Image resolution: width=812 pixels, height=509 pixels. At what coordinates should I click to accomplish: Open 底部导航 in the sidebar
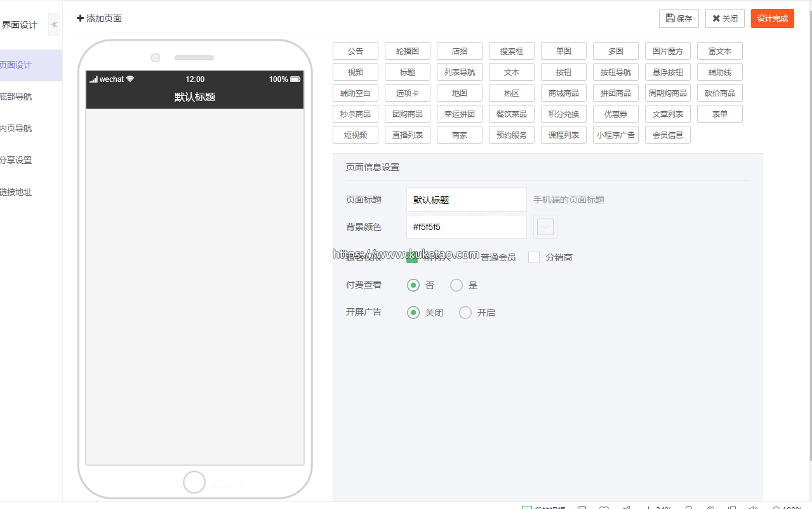point(31,97)
